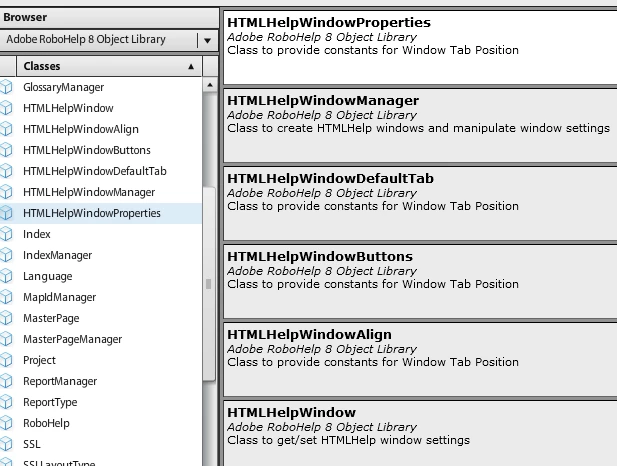The height and width of the screenshot is (466, 617).
Task: Select HTMLHelpWindowButtons in the Classes list
Action: coord(101,150)
